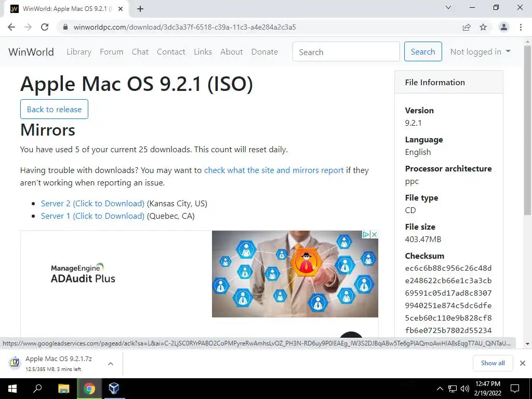The width and height of the screenshot is (532, 399).
Task: Open the Contact menu item
Action: [171, 52]
